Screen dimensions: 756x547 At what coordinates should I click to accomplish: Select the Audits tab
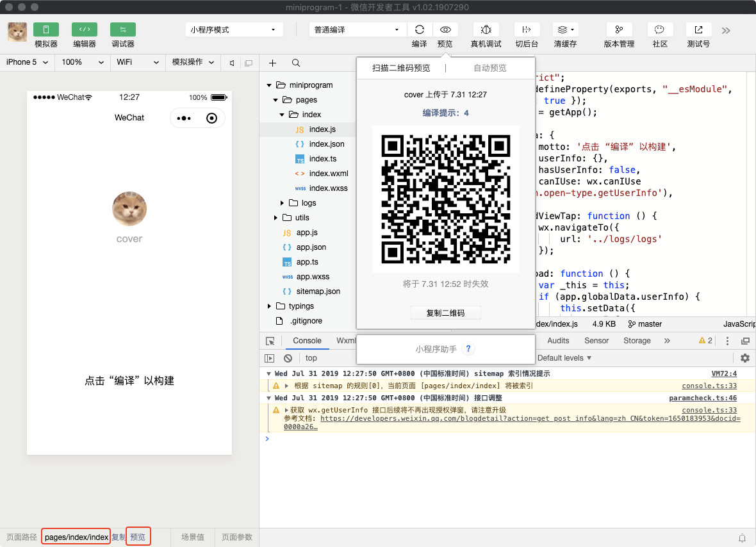(558, 341)
